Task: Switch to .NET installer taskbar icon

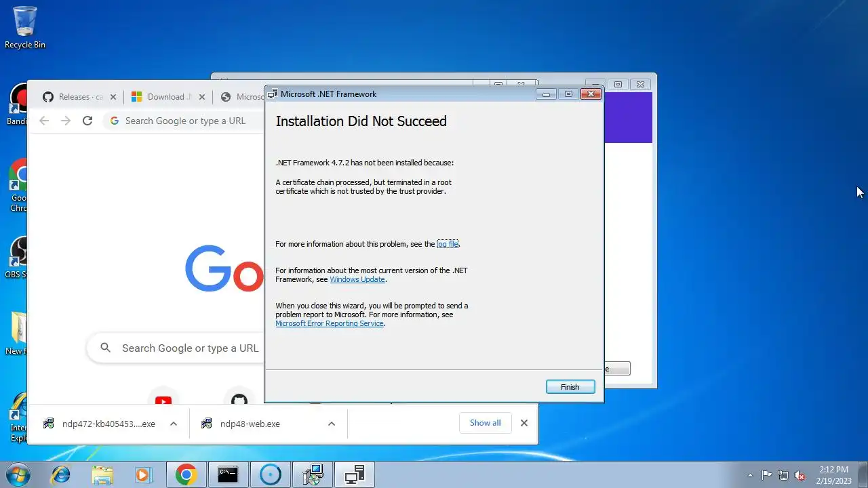Action: [x=312, y=474]
